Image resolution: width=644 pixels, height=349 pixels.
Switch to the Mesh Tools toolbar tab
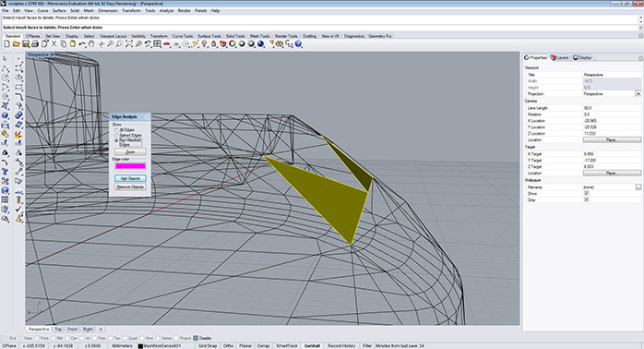[x=259, y=36]
